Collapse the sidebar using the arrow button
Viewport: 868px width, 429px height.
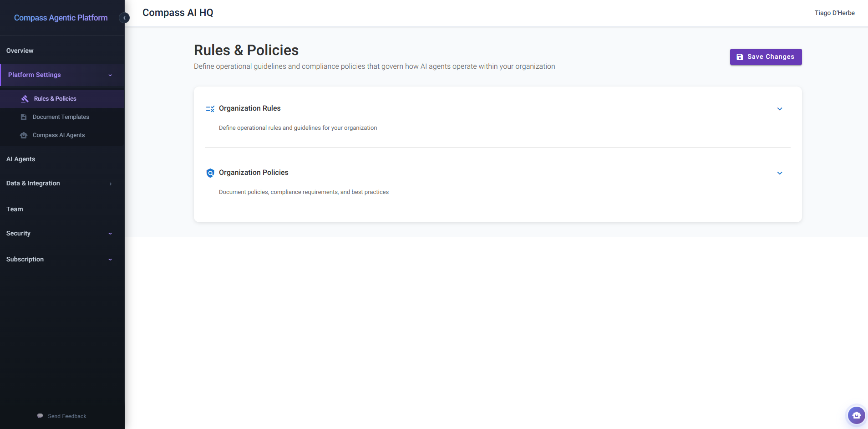click(124, 18)
